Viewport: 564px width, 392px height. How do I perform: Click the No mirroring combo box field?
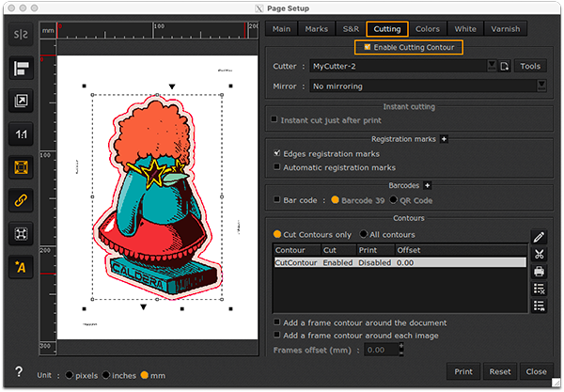(423, 86)
